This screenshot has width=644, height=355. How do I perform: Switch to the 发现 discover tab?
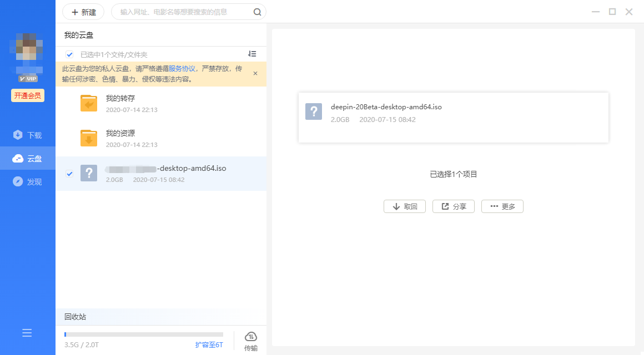point(28,181)
